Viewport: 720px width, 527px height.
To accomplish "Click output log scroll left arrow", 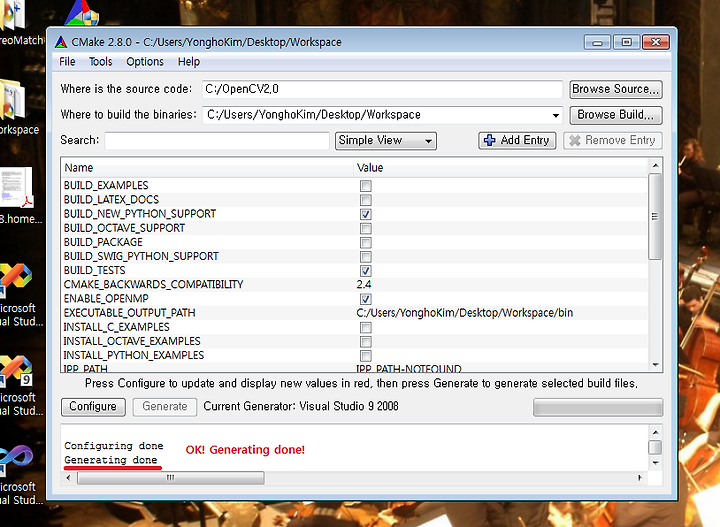I will [68, 478].
